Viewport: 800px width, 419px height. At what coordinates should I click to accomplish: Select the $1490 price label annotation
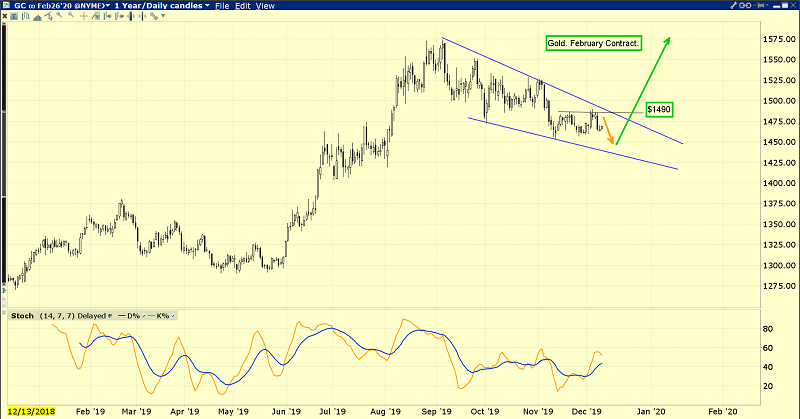(x=659, y=108)
